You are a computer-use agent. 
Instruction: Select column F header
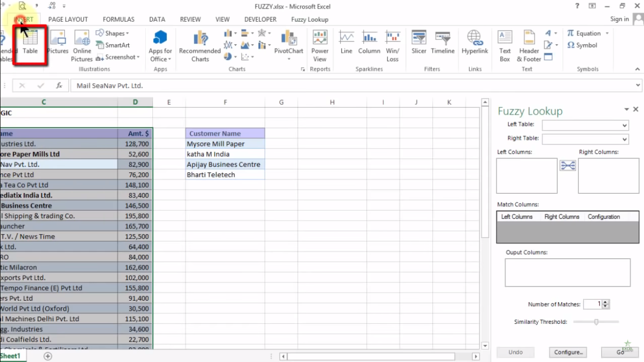225,102
